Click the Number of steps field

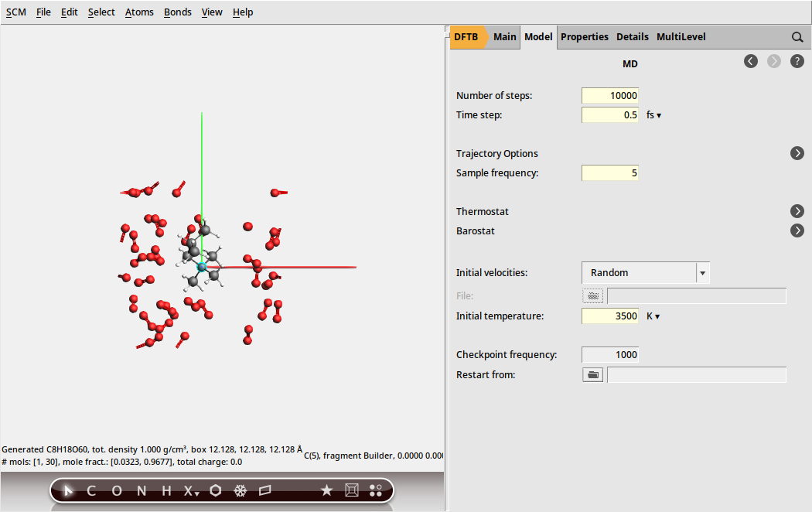[x=609, y=95]
